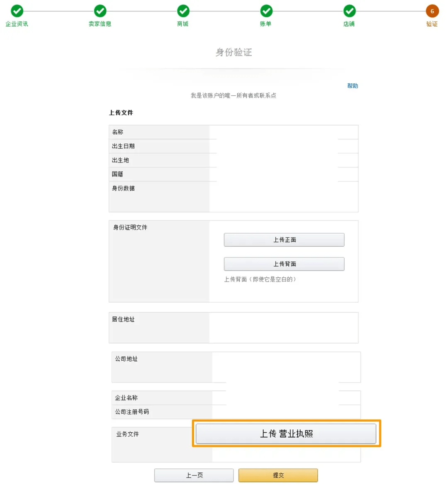This screenshot has width=448, height=487.
Task: Click the 商城 step label
Action: tap(183, 24)
